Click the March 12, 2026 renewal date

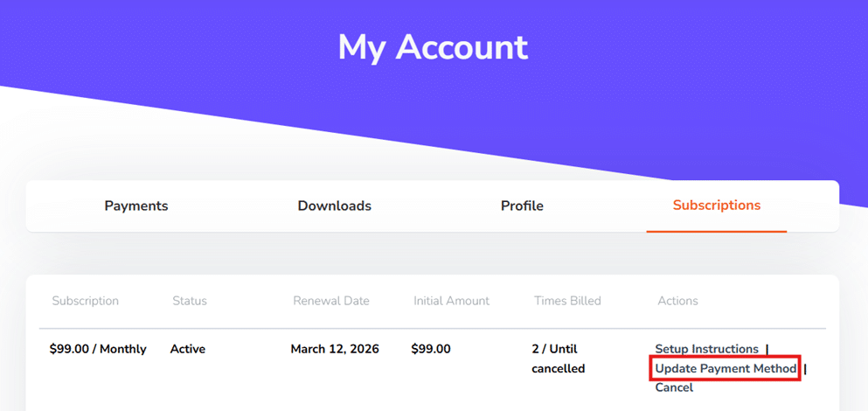click(x=335, y=349)
